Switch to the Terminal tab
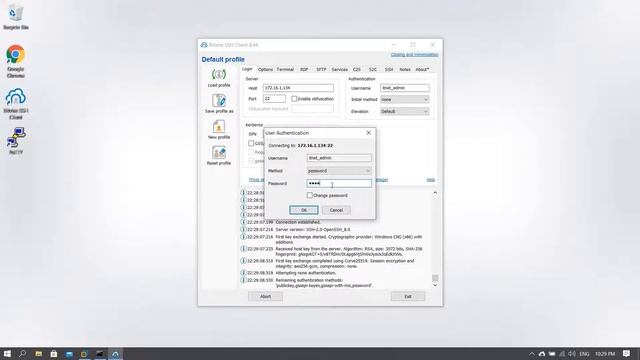640x360 pixels. 285,69
